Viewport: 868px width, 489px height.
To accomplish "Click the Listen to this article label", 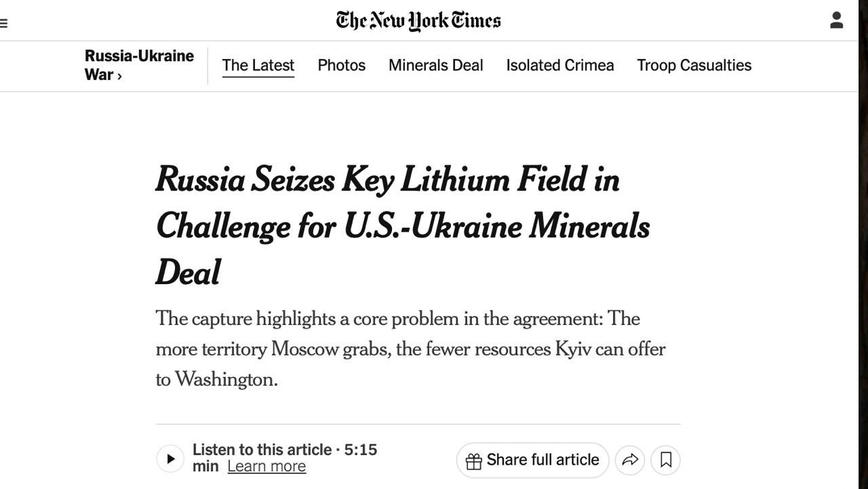I will [262, 450].
